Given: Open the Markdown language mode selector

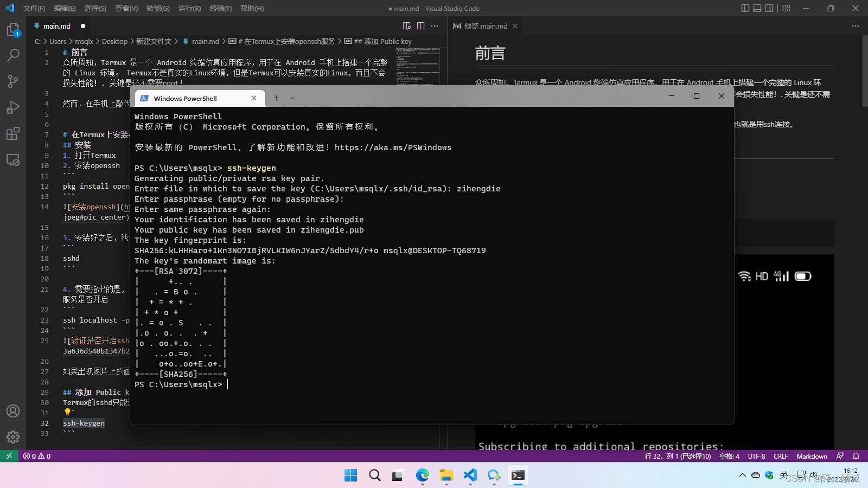Looking at the screenshot, I should [x=812, y=456].
